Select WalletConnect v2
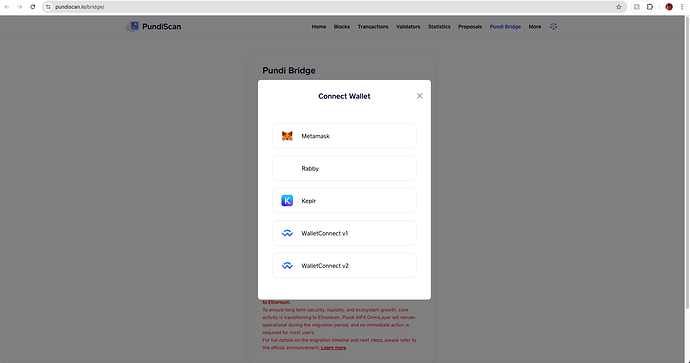The height and width of the screenshot is (363, 690). point(344,265)
